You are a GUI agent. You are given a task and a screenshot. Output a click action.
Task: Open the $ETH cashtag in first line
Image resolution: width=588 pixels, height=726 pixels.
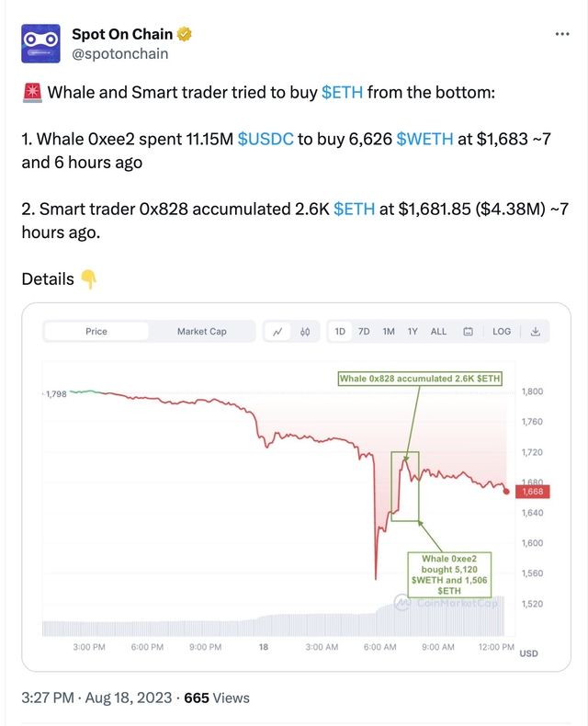[342, 92]
